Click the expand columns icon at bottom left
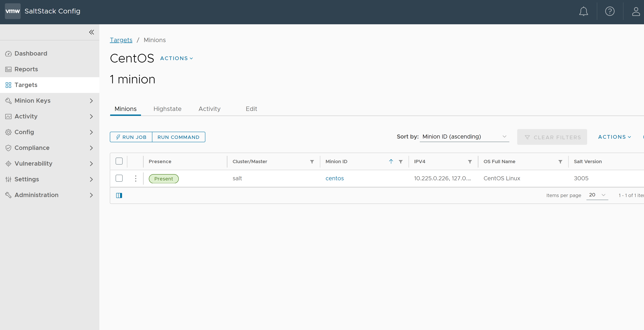644x330 pixels. (x=119, y=195)
